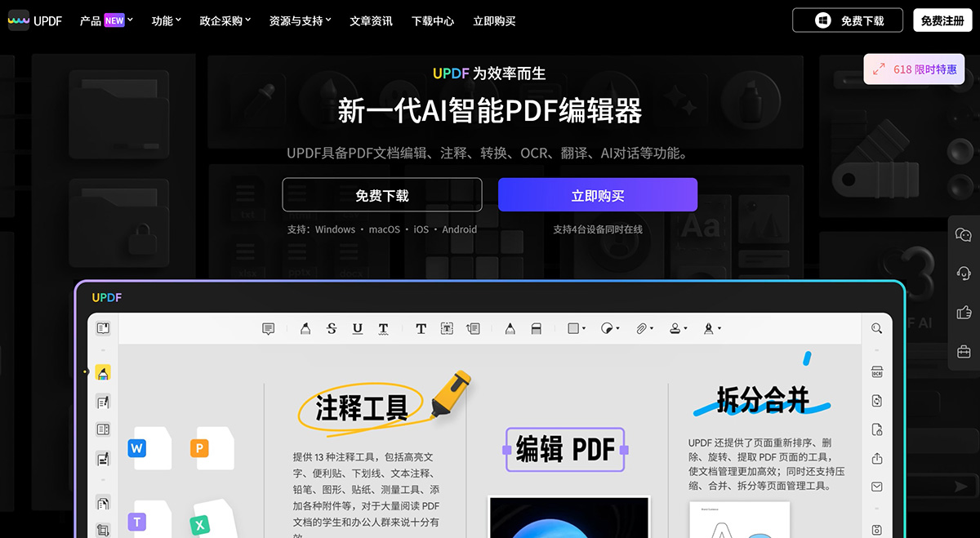Viewport: 980px width, 538px height.
Task: Select the Eraser tool
Action: click(x=536, y=328)
